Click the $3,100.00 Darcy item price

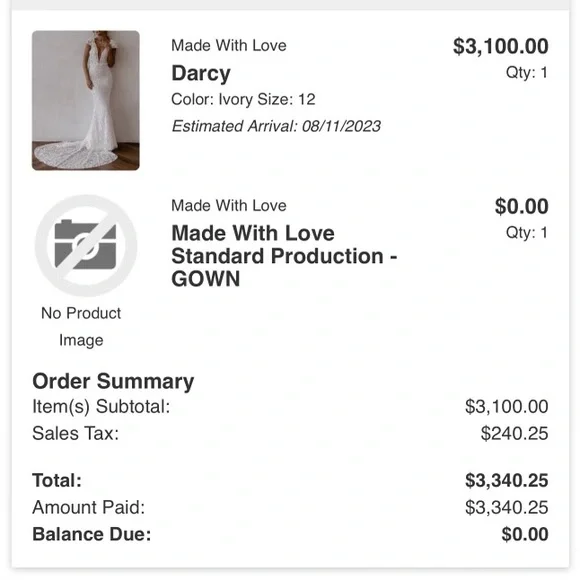tap(500, 47)
